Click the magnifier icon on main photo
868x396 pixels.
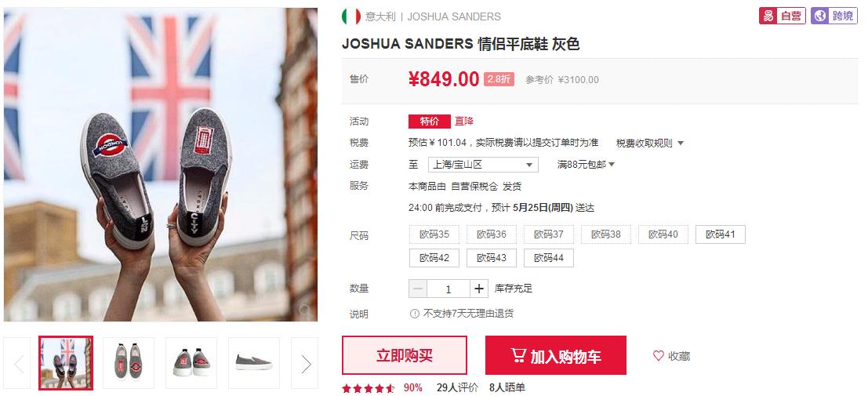coord(304,309)
